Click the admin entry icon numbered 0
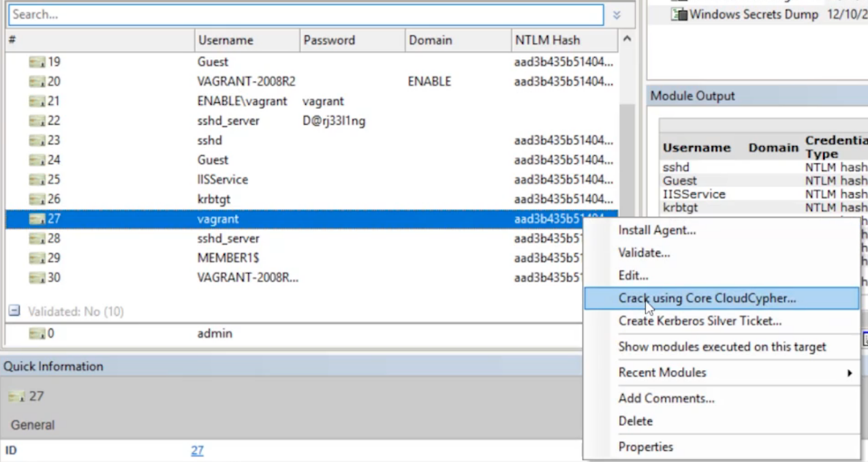Image resolution: width=868 pixels, height=462 pixels. tap(37, 334)
